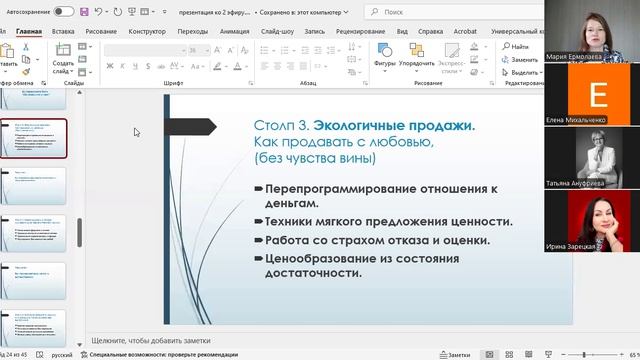This screenshot has height=360, width=640.
Task: Start slideshow from quick access toolbar icon
Action: coord(132,12)
